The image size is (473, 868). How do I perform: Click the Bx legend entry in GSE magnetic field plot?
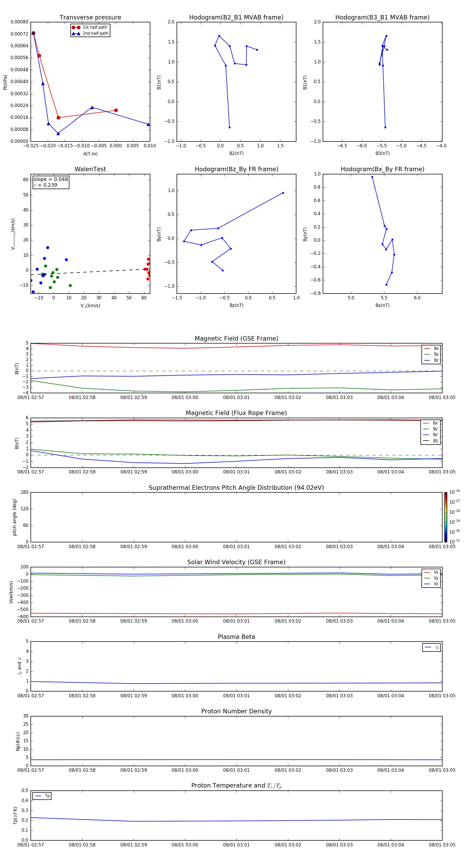coord(431,349)
